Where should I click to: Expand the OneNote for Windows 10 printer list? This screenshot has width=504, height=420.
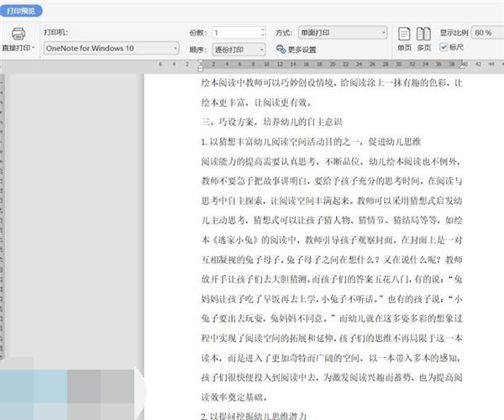coord(175,49)
